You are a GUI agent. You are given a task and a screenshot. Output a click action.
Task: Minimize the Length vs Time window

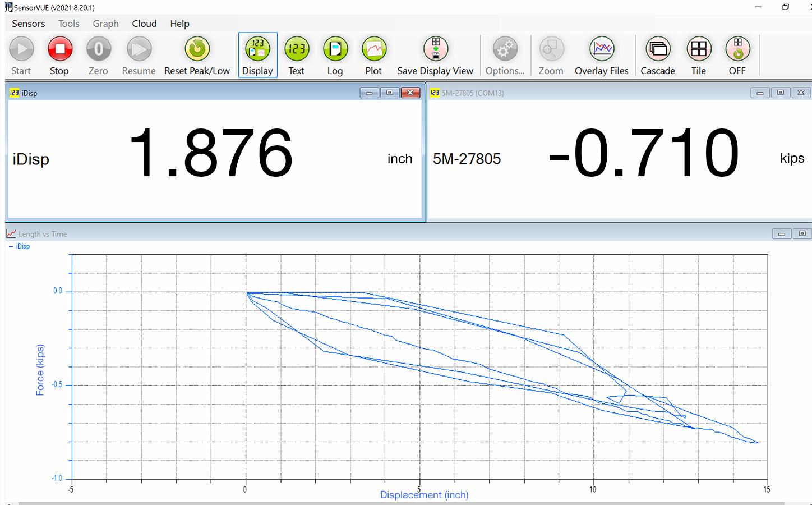click(782, 233)
